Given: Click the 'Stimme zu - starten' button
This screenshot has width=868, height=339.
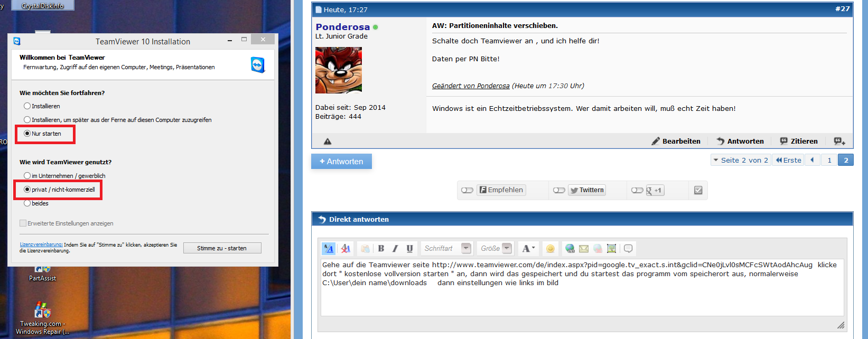Looking at the screenshot, I should click(222, 248).
